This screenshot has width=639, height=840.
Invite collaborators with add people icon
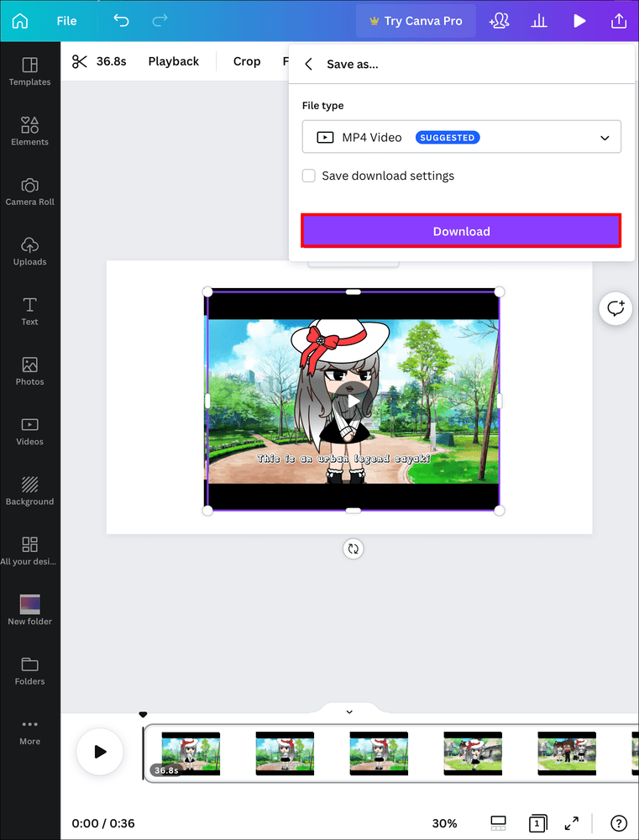pyautogui.click(x=499, y=21)
